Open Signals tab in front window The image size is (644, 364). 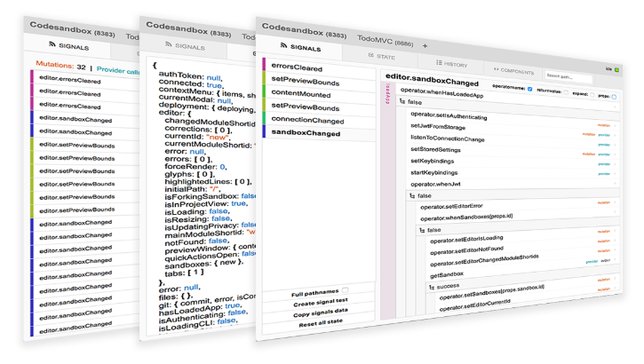[x=300, y=47]
